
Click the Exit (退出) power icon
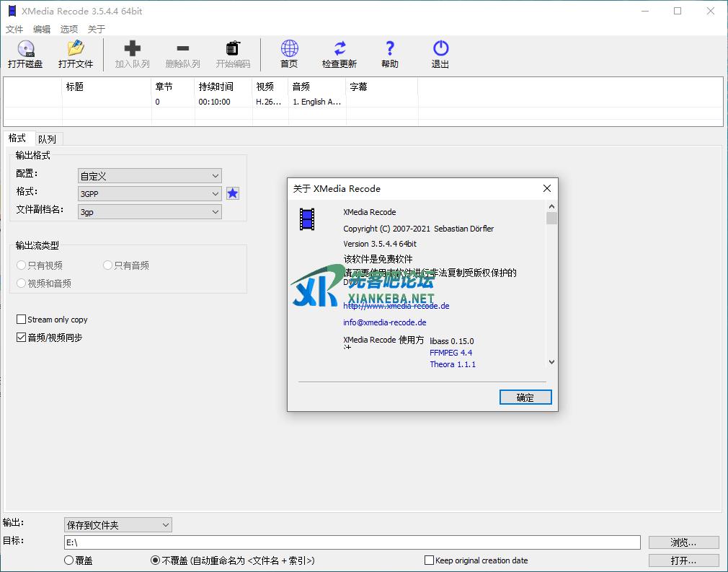tap(440, 49)
